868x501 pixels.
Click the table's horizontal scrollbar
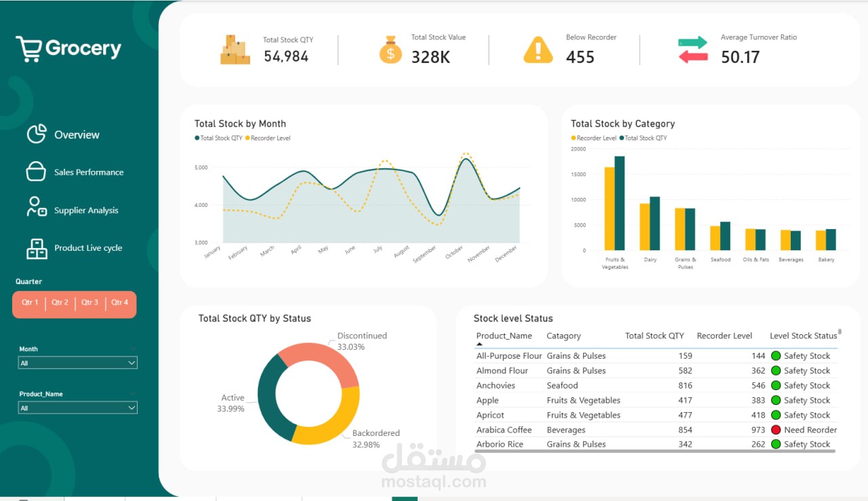click(x=655, y=451)
